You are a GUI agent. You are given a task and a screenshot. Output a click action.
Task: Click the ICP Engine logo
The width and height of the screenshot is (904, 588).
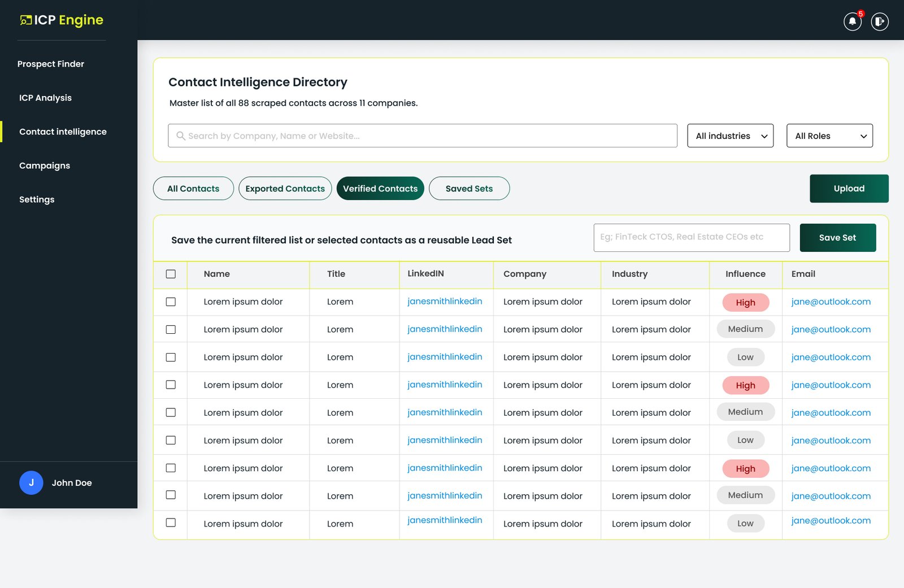[x=62, y=20]
